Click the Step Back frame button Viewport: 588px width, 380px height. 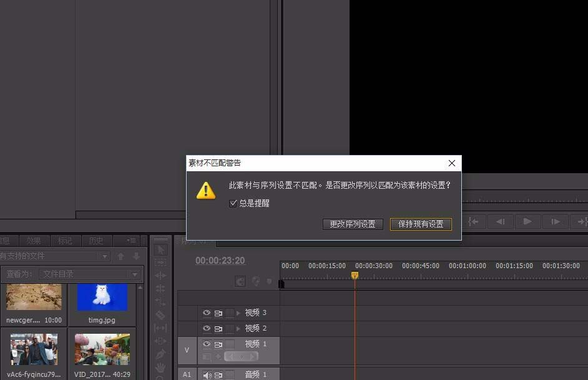(x=501, y=221)
